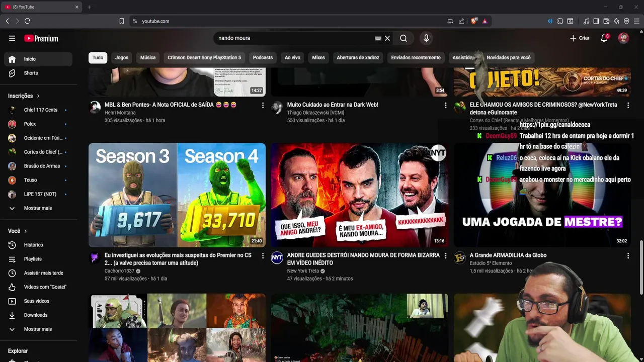Click the share icon in the address bar

click(x=461, y=21)
